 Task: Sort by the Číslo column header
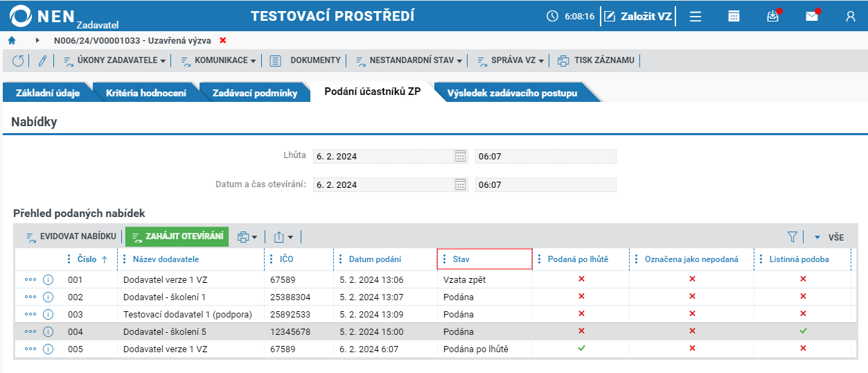[x=87, y=259]
